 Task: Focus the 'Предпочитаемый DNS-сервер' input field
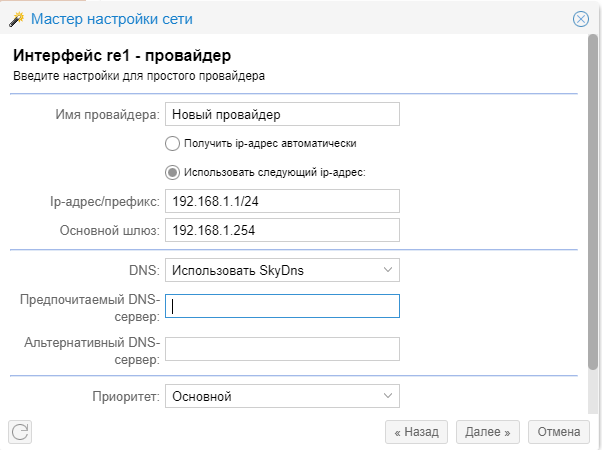pyautogui.click(x=282, y=306)
